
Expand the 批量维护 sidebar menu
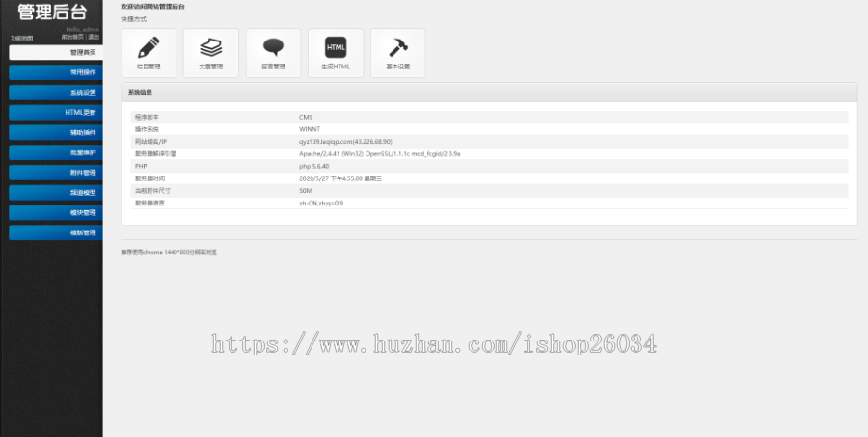pos(56,152)
